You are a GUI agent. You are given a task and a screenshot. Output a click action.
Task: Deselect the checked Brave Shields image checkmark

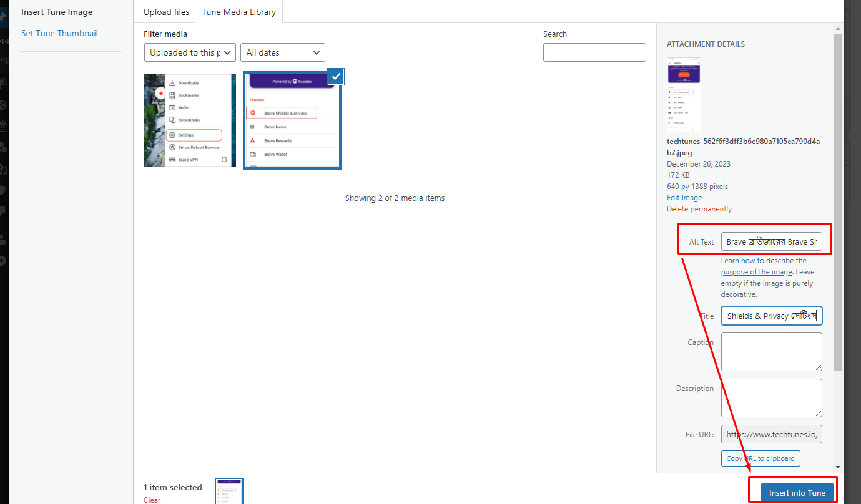coord(336,76)
